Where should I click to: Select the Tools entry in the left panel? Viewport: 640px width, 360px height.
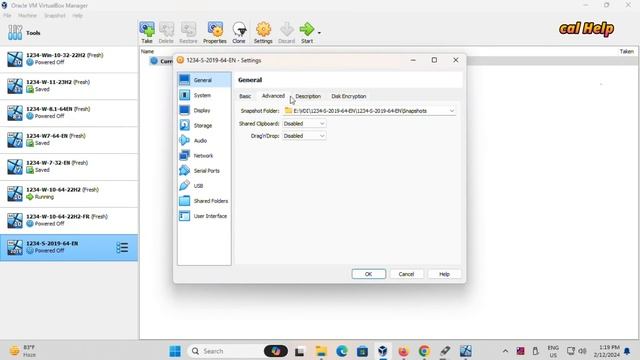tap(69, 33)
